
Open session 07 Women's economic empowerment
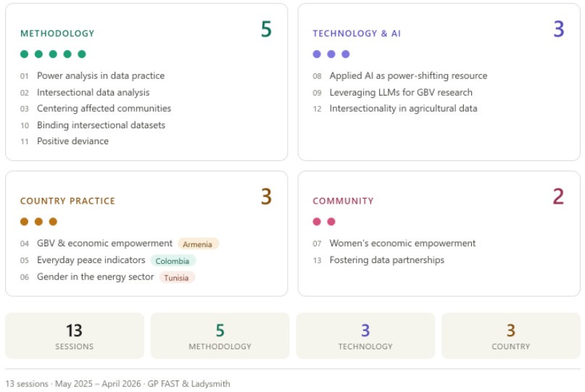pos(394,243)
